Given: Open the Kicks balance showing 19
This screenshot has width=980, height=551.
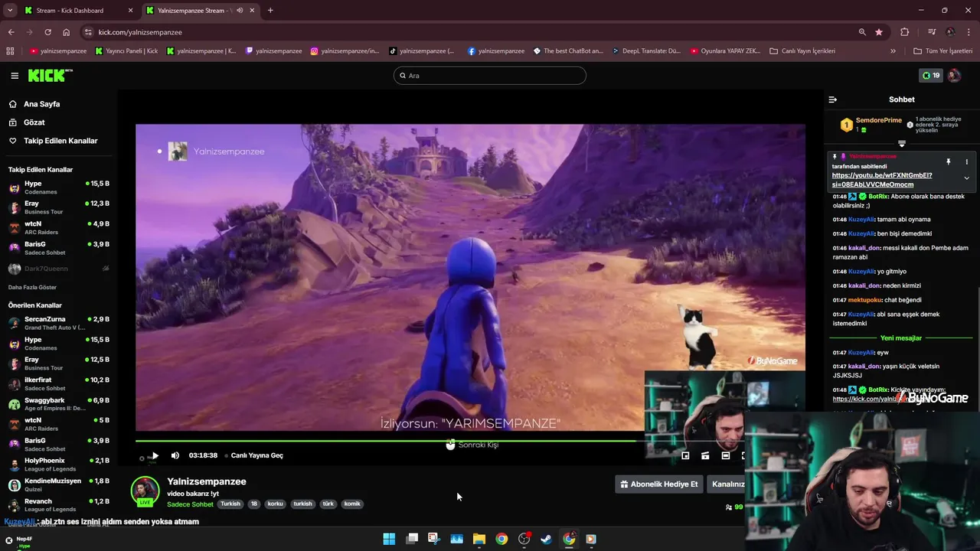Looking at the screenshot, I should coord(931,76).
